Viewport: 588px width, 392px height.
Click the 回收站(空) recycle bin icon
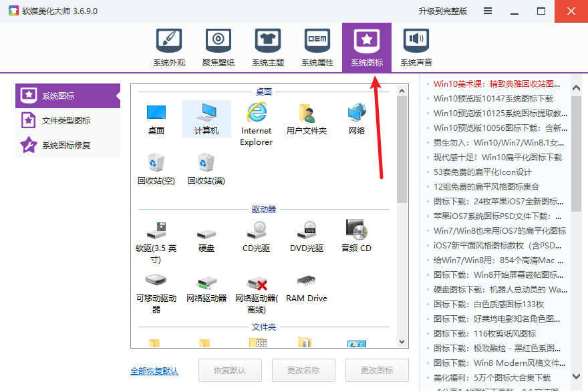(x=156, y=168)
